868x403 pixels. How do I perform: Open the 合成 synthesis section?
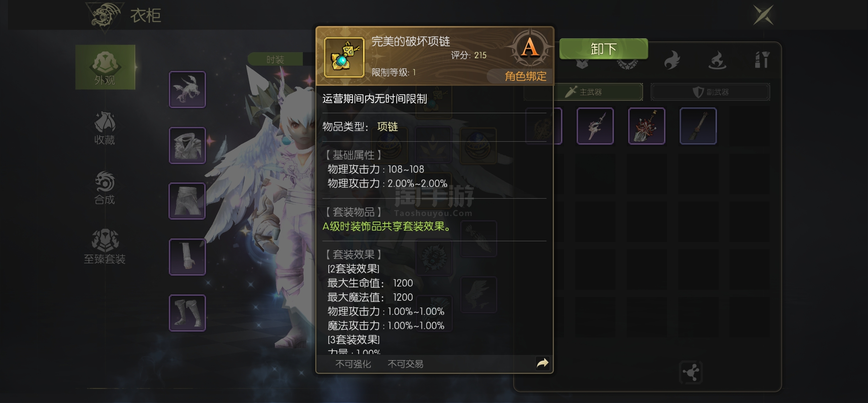click(x=105, y=188)
